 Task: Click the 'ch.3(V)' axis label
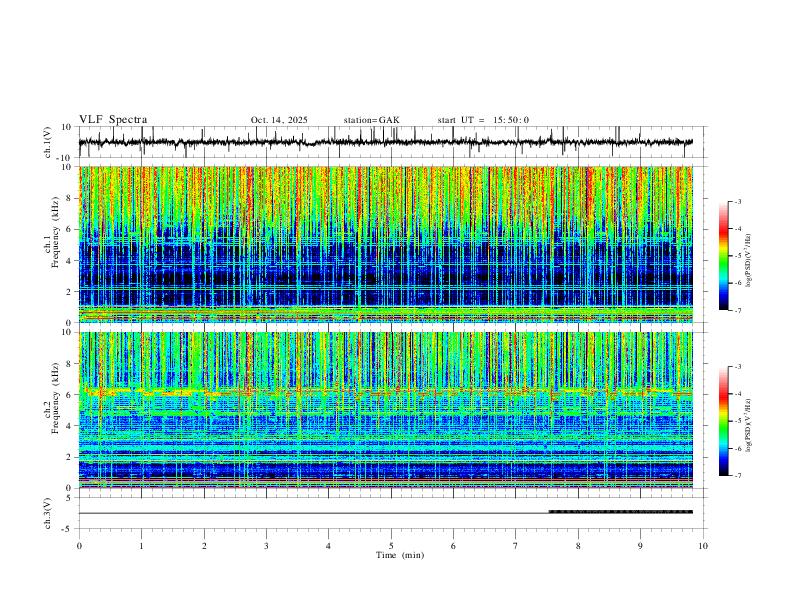pyautogui.click(x=48, y=514)
